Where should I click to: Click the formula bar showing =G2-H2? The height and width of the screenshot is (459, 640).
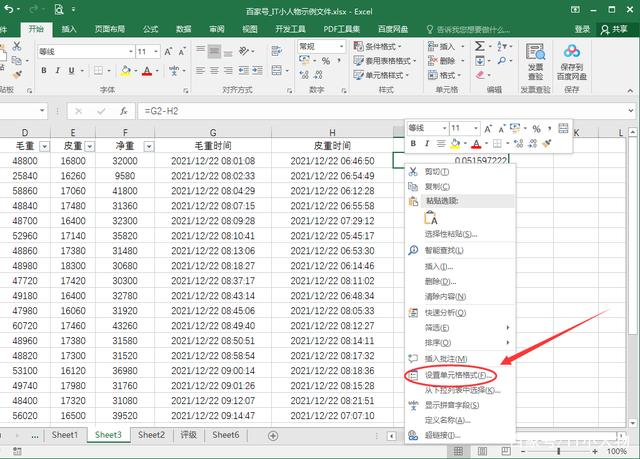pyautogui.click(x=250, y=111)
